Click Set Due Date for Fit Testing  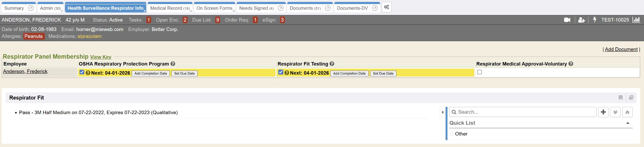pyautogui.click(x=383, y=73)
